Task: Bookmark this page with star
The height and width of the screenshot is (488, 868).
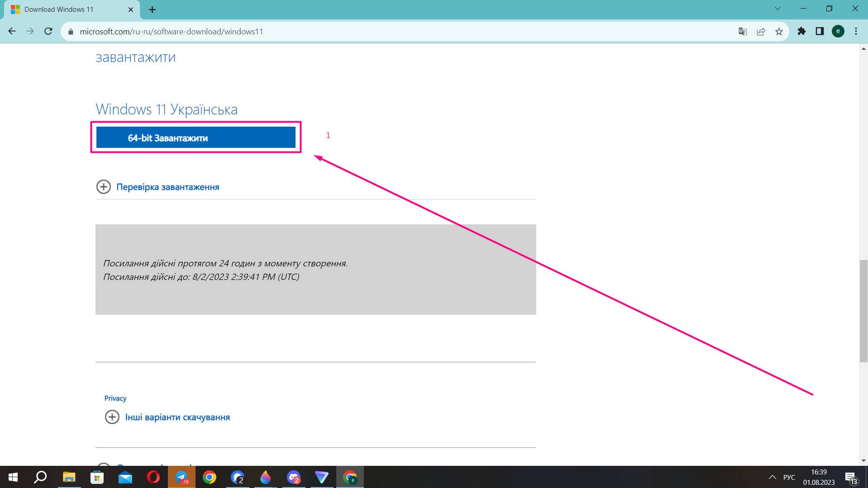Action: (x=779, y=32)
